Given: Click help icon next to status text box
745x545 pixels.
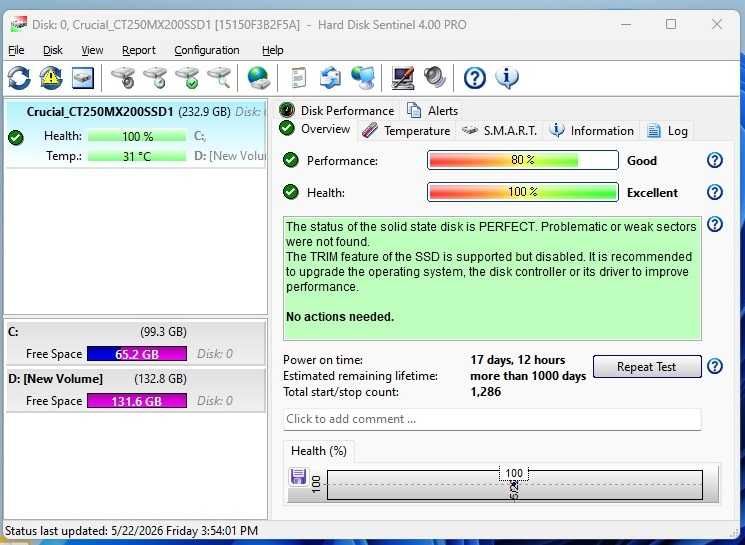Looking at the screenshot, I should point(715,224).
